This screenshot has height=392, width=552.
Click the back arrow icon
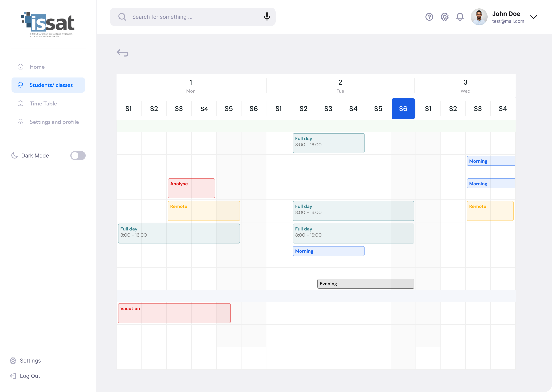pyautogui.click(x=122, y=53)
